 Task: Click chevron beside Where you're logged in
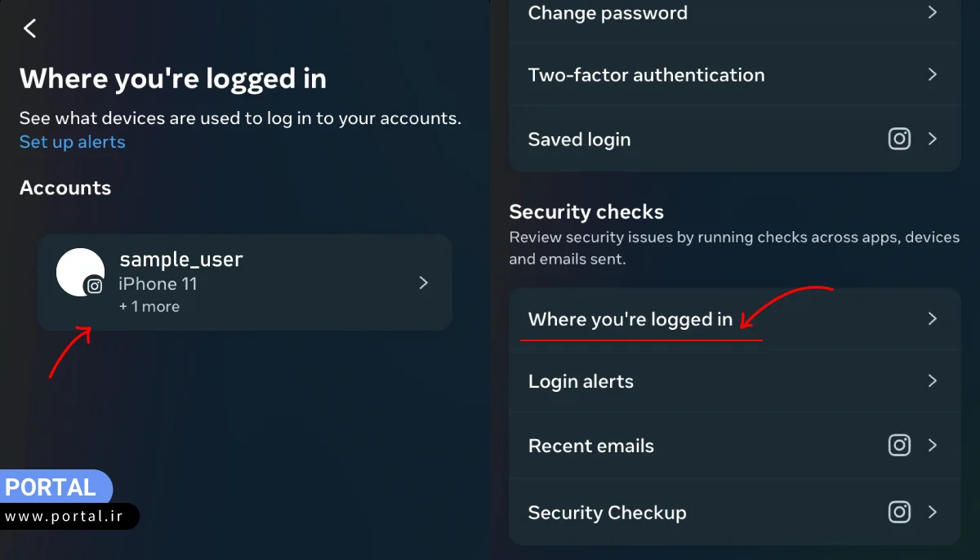(x=933, y=318)
